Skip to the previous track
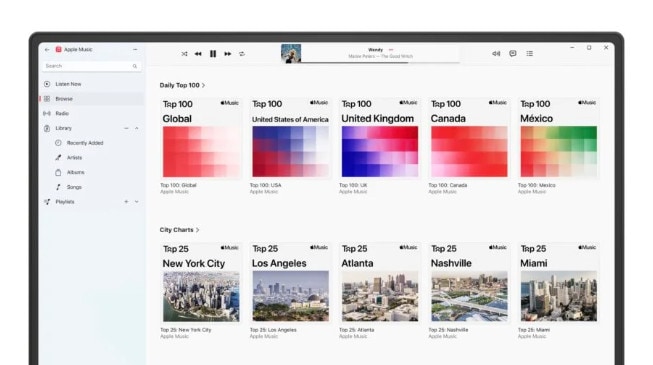This screenshot has width=653, height=365. coord(198,54)
